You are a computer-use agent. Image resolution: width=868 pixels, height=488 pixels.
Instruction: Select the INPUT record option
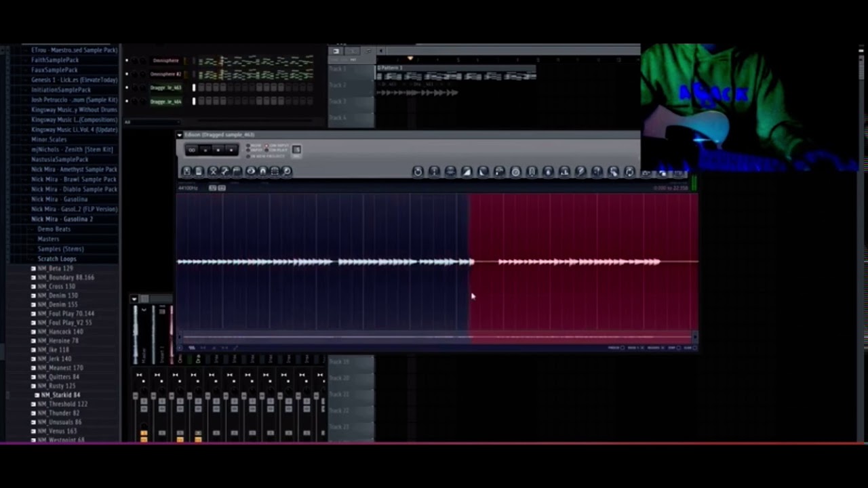(x=248, y=150)
